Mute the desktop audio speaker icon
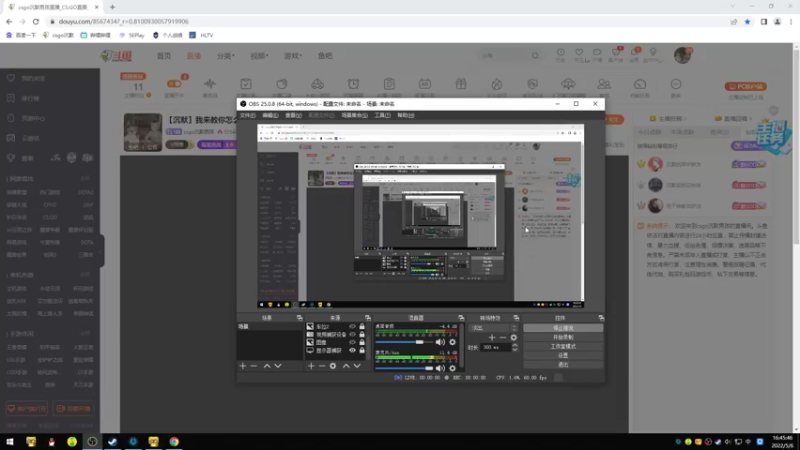Screen dimensions: 800x450 tap(440, 342)
